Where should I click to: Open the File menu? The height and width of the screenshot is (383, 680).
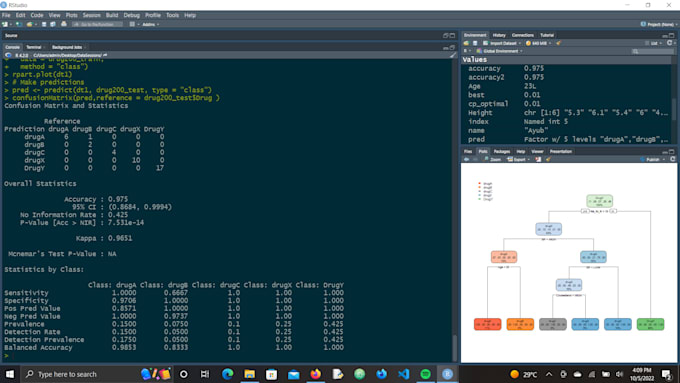tap(6, 15)
